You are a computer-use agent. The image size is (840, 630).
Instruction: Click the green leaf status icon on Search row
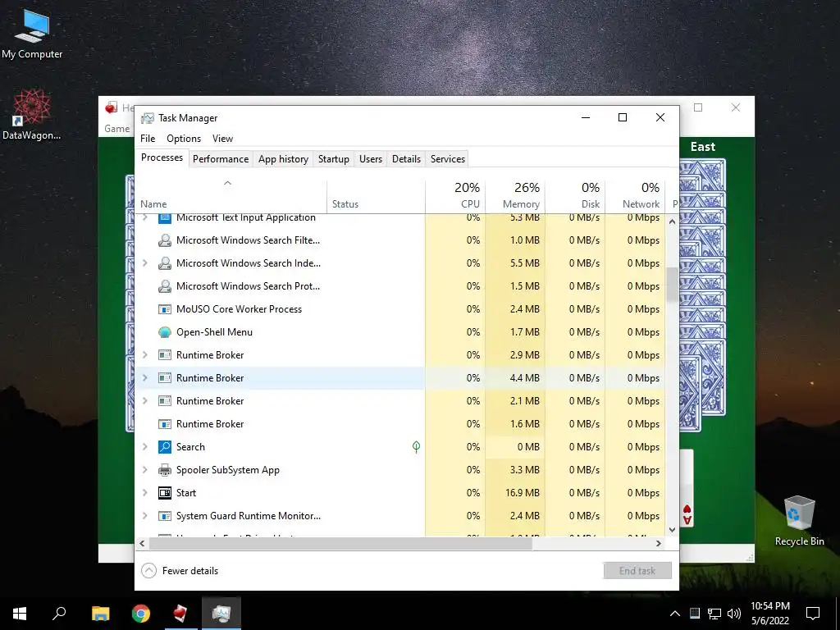[x=416, y=447]
